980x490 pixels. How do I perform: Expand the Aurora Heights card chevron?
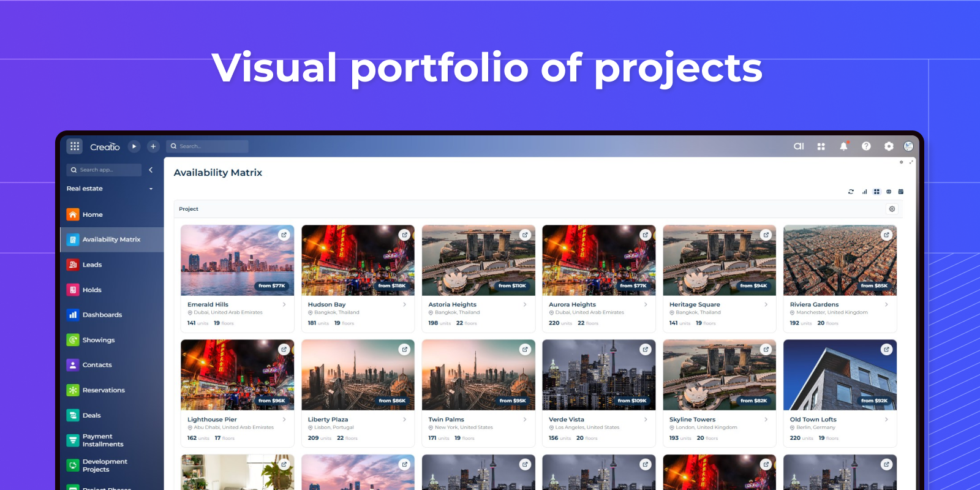[646, 304]
